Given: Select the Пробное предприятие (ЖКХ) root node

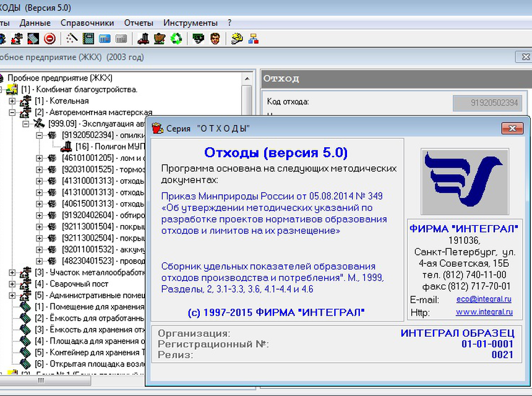Looking at the screenshot, I should pyautogui.click(x=60, y=78).
